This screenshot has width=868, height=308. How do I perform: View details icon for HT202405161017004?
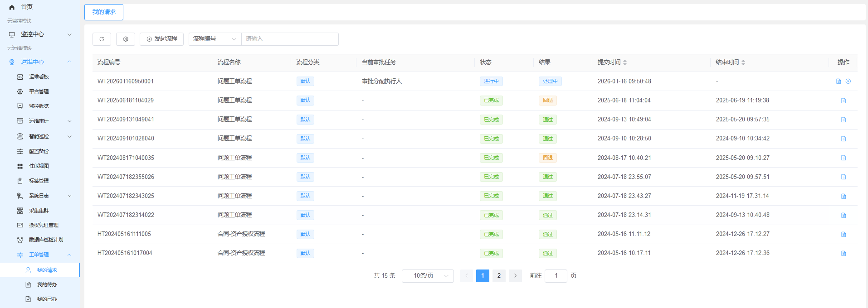(844, 253)
